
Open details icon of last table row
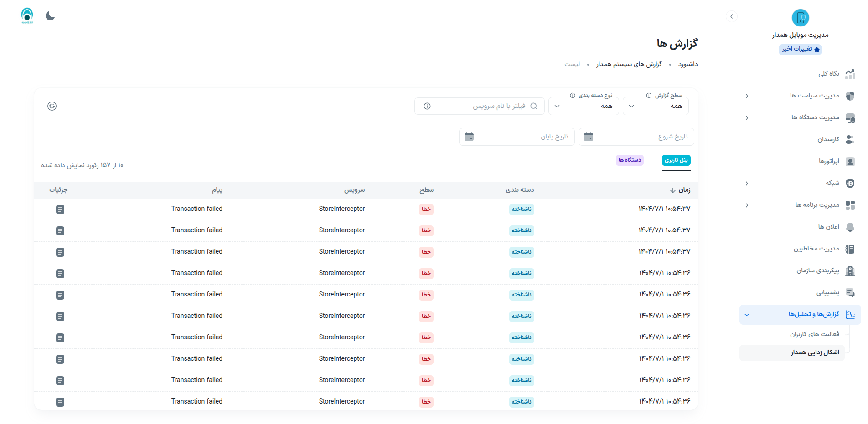point(60,402)
